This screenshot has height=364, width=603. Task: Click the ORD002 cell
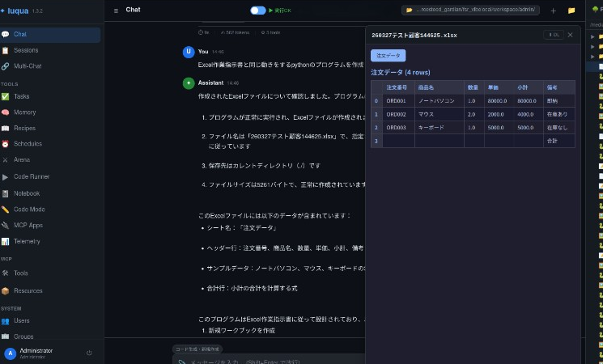pos(398,115)
